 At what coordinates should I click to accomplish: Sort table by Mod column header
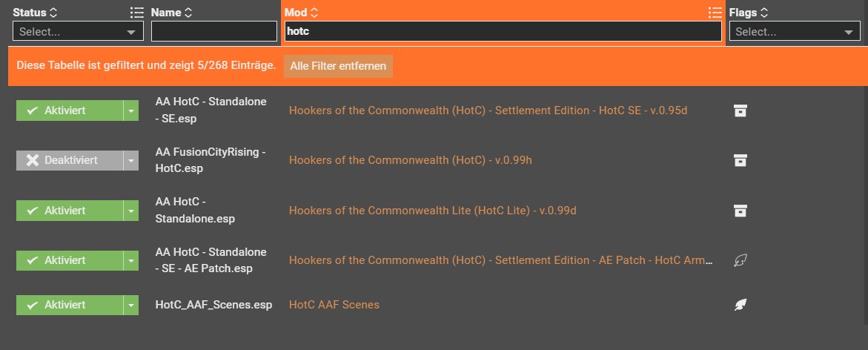(301, 13)
